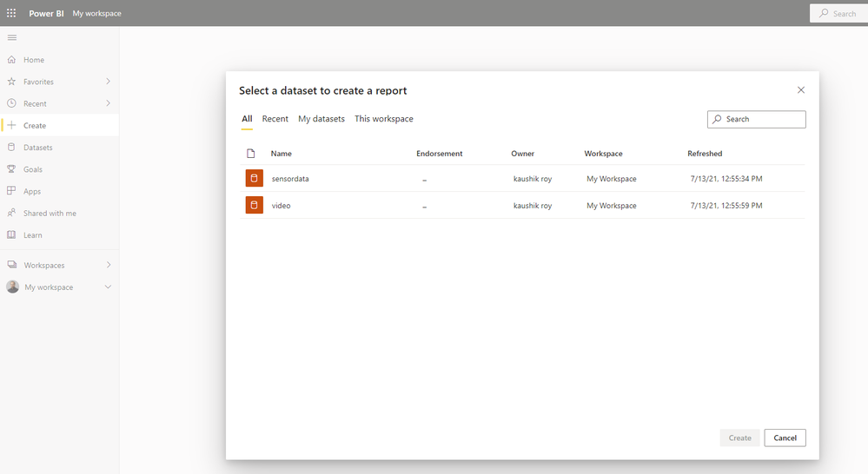Go to Home in sidebar

click(x=34, y=60)
